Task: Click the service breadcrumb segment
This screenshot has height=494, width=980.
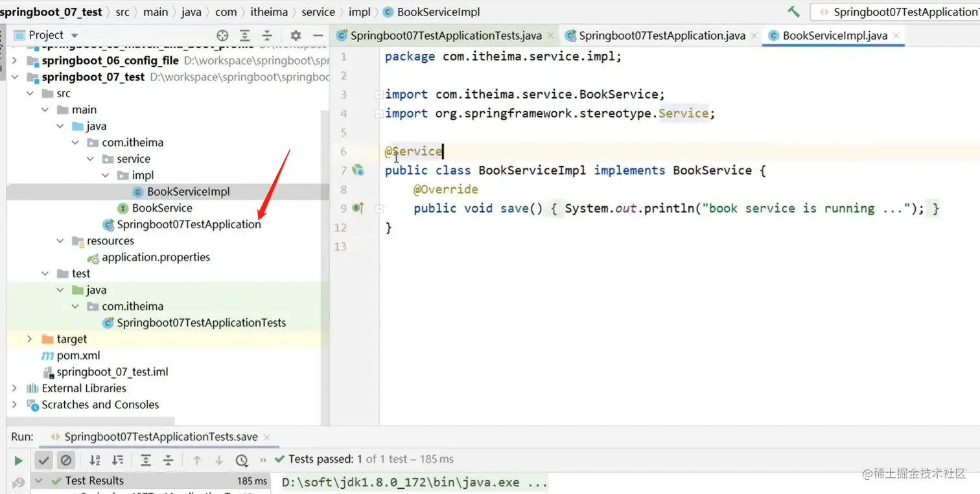Action: [x=318, y=12]
